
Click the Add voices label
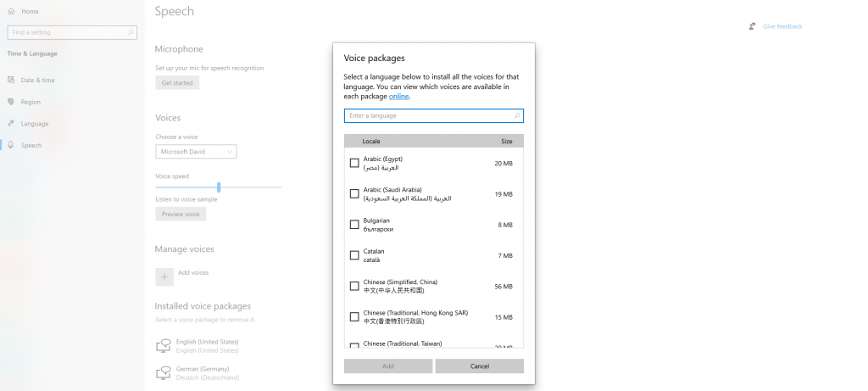(193, 272)
